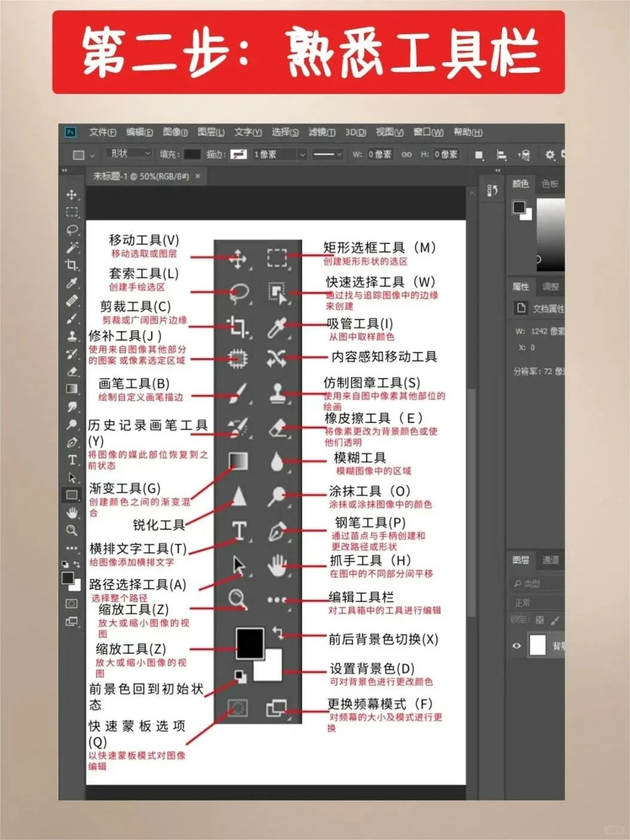
Task: Open the stroke width 1像素 dropdown
Action: coord(277,154)
